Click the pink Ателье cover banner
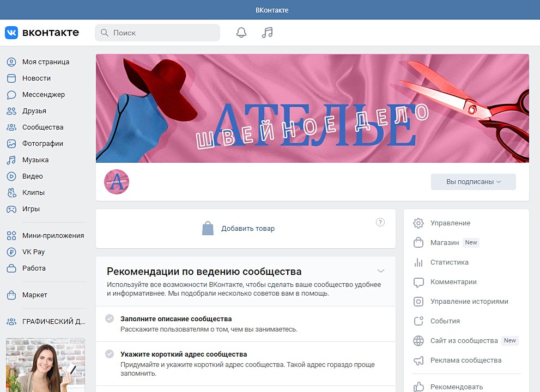Viewport: 540px width, 392px height. pyautogui.click(x=312, y=108)
